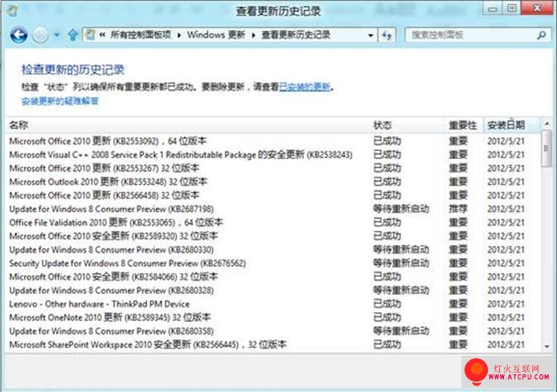Go up one folder level
The image size is (557, 392).
click(73, 35)
